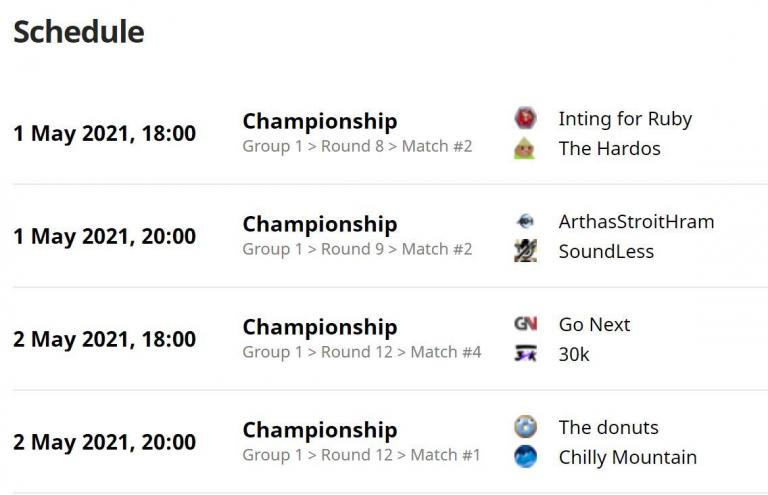Viewport: 768px width, 495px height.
Task: Open The Hardos team page link
Action: [x=609, y=148]
